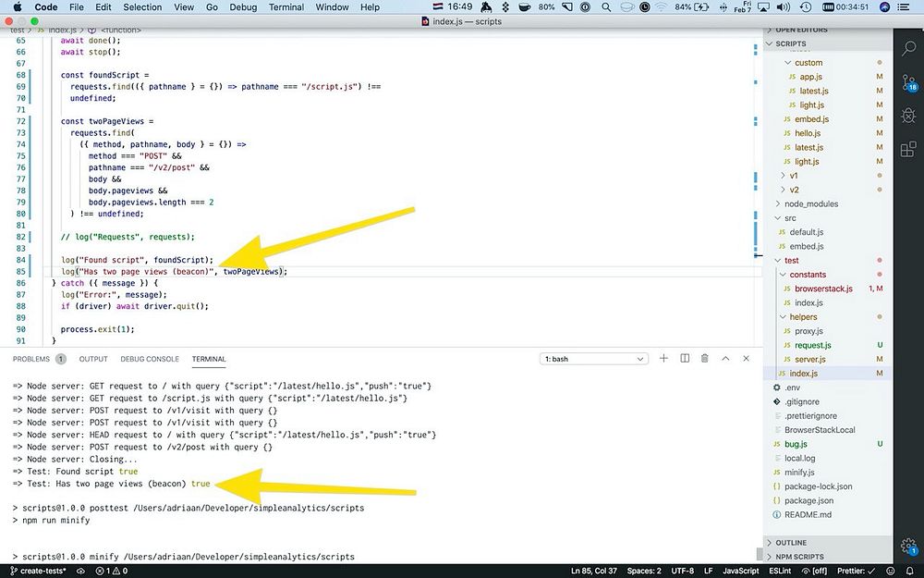The height and width of the screenshot is (578, 924).
Task: Open the Debug menu
Action: 243,7
